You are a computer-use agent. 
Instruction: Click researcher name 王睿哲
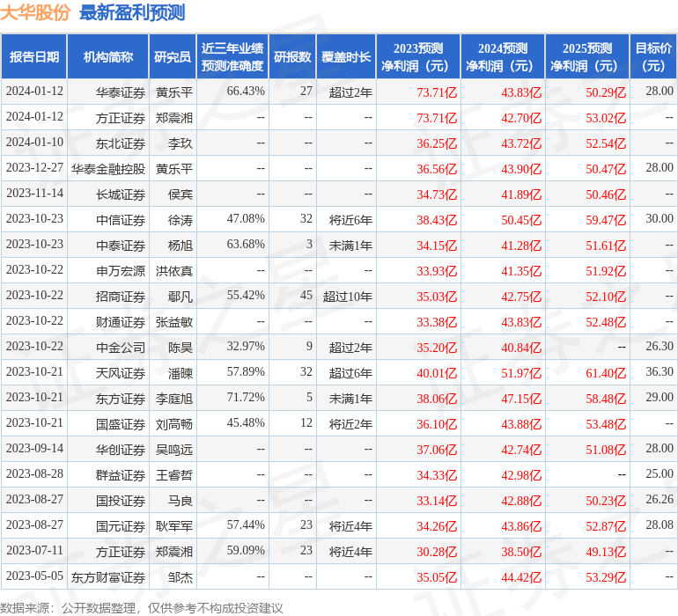click(x=174, y=474)
